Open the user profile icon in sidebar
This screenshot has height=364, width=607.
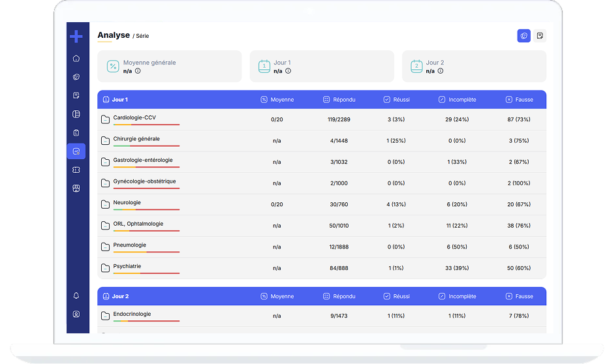76,314
